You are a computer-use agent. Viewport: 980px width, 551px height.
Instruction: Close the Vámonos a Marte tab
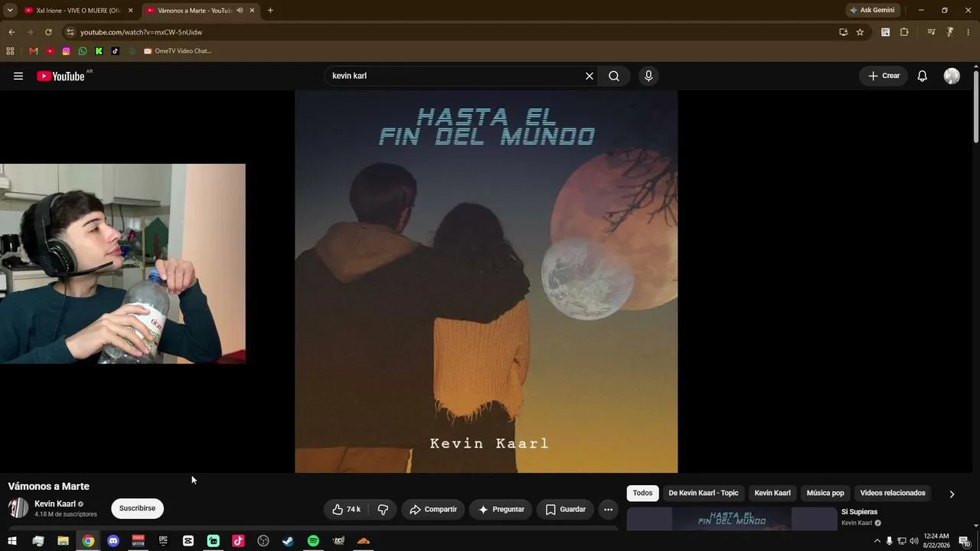coord(252,11)
